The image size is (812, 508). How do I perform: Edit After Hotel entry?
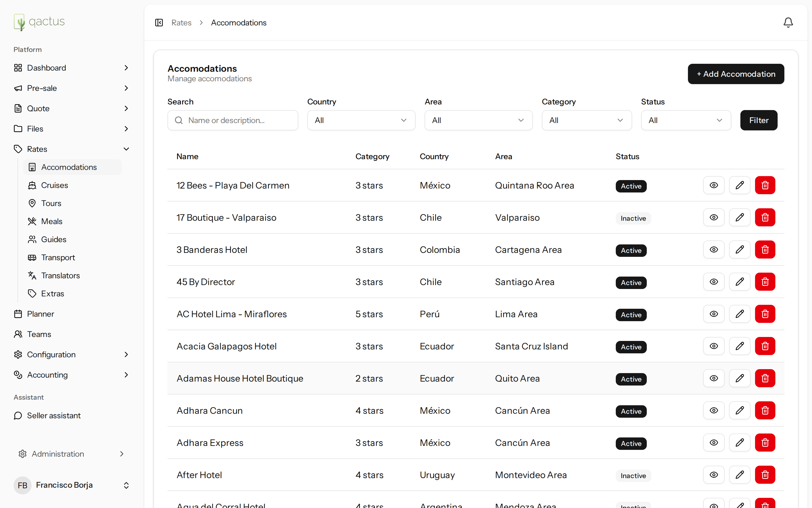(x=740, y=475)
